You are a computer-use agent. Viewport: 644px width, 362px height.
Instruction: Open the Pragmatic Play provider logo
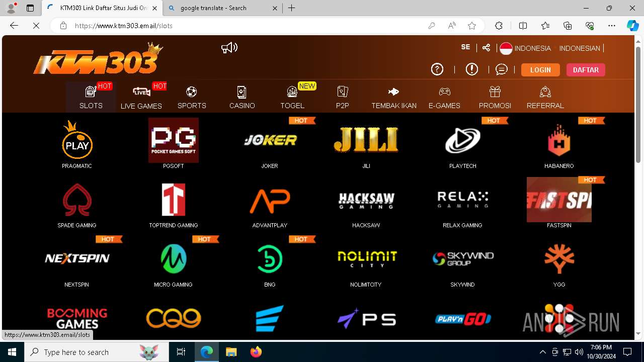77,140
